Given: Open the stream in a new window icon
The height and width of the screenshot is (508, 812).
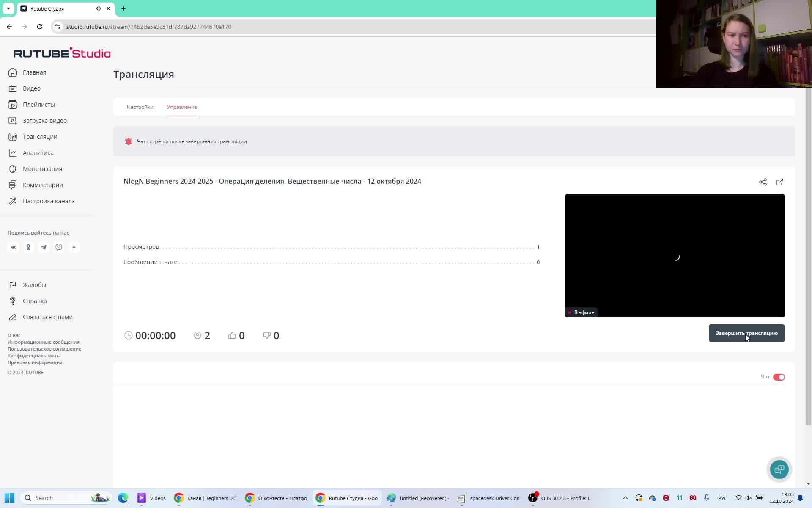Looking at the screenshot, I should click(779, 182).
